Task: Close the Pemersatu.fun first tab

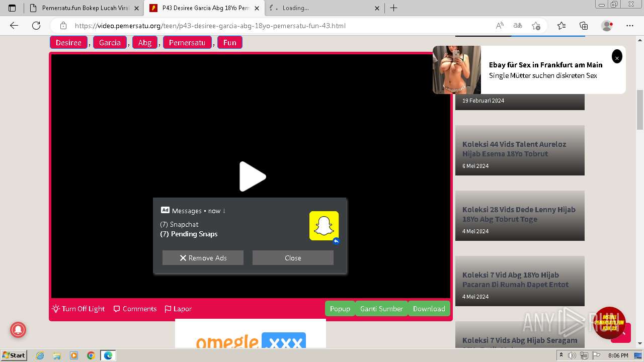Action: point(137,8)
